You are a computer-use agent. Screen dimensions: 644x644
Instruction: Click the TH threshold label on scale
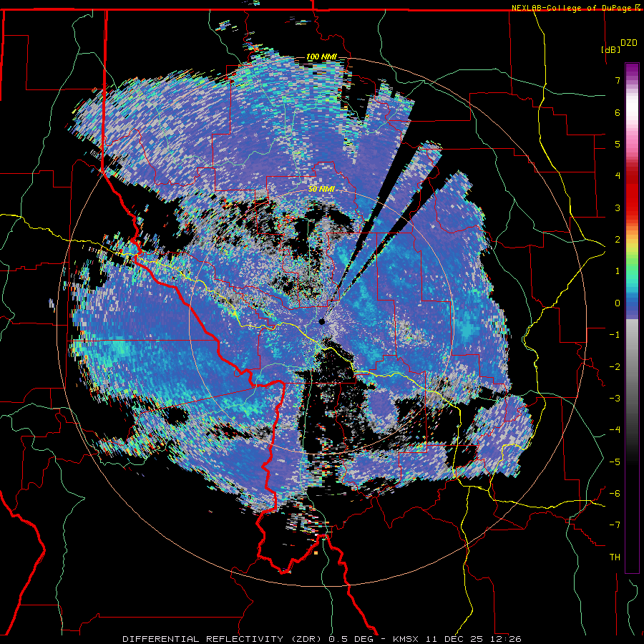[x=615, y=557]
